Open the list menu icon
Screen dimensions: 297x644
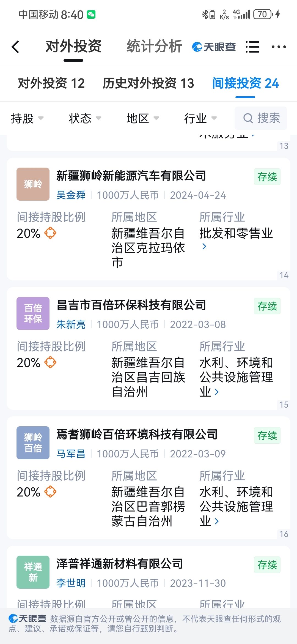click(x=252, y=47)
